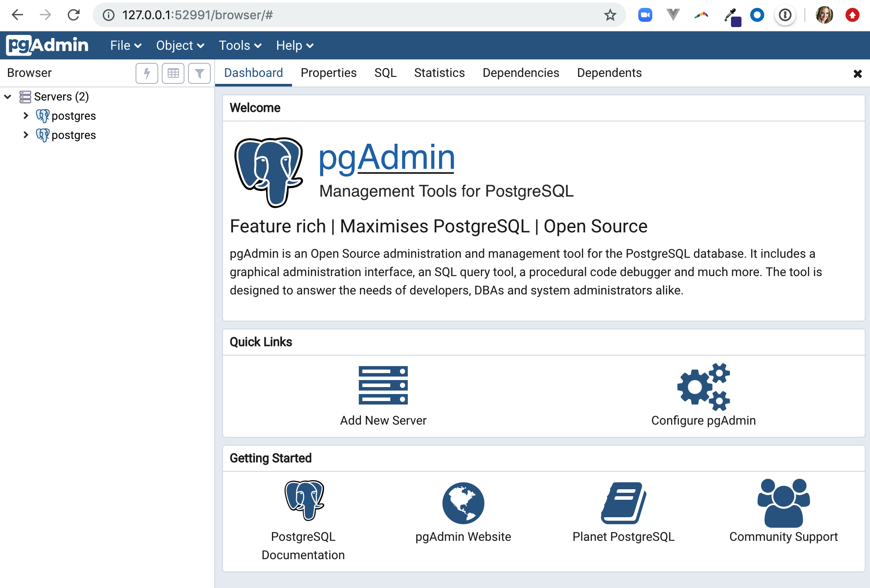Click the site information icon in address bar
This screenshot has height=588, width=870.
108,15
